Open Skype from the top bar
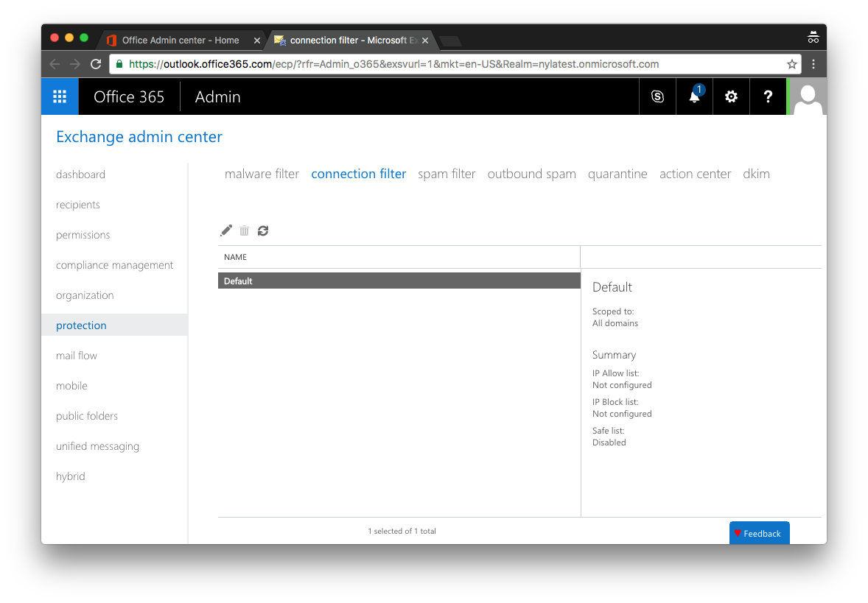 (x=657, y=96)
